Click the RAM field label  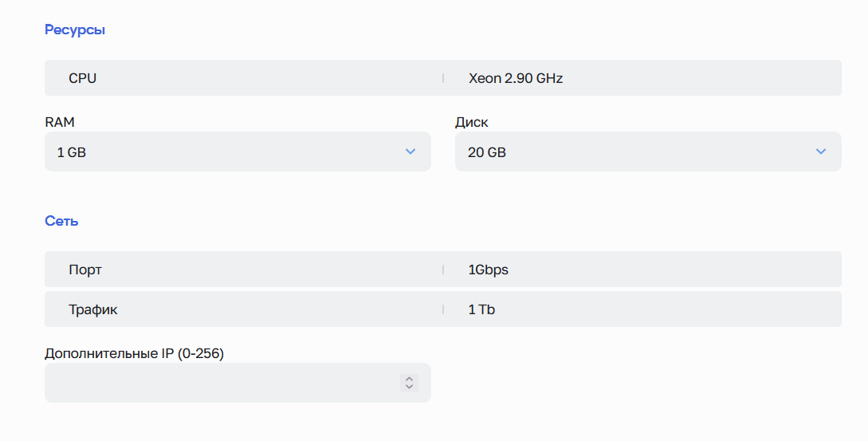(x=60, y=122)
